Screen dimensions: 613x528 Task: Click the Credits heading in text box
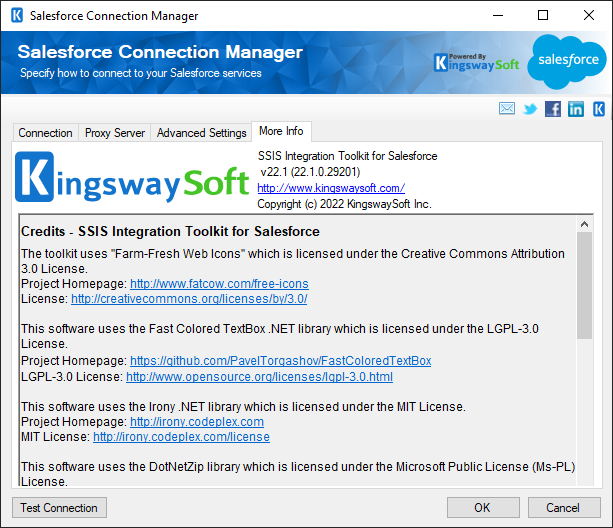pyautogui.click(x=170, y=231)
